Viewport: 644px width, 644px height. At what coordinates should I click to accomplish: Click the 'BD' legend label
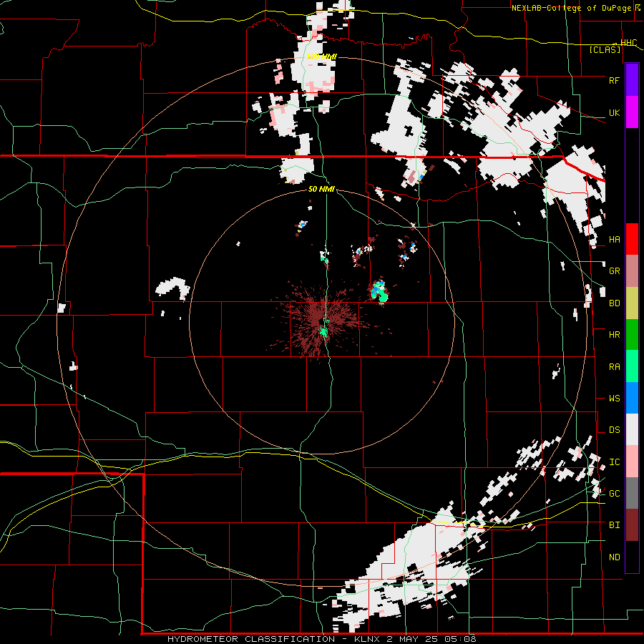tap(614, 303)
